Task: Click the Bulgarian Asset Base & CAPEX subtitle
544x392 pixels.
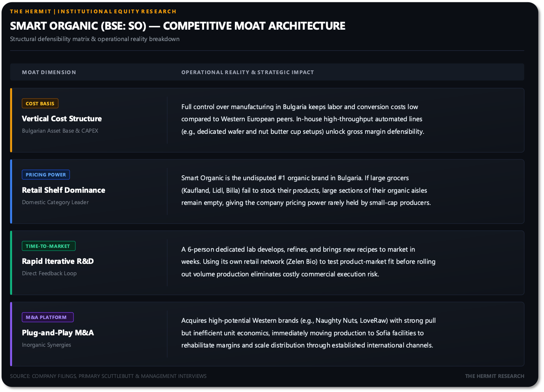Action: point(60,131)
